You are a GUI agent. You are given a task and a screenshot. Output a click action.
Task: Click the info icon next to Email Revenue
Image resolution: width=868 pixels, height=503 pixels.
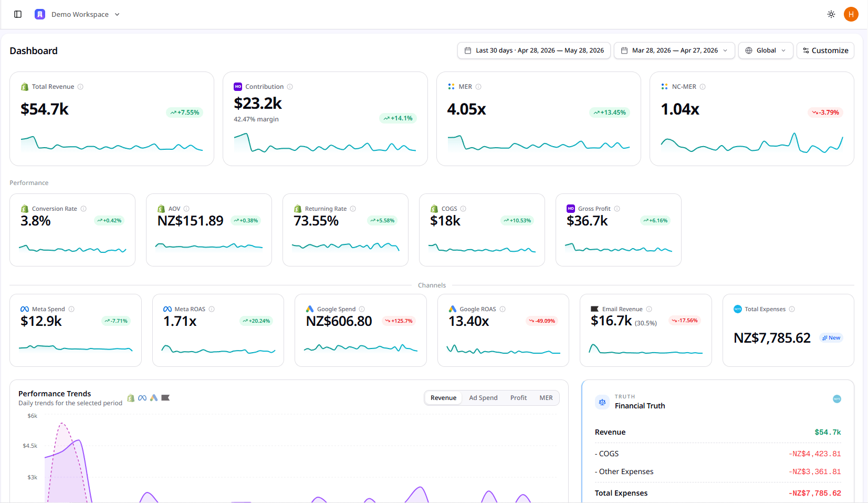pos(649,309)
